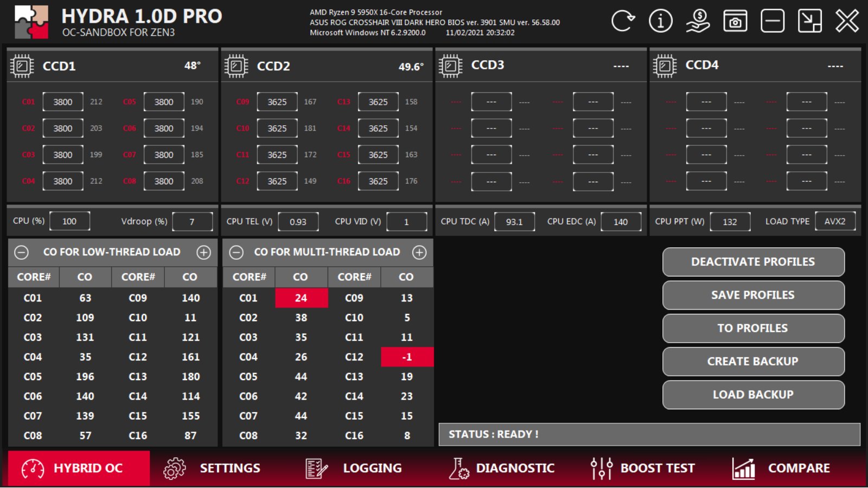The width and height of the screenshot is (868, 488).
Task: Select the C13 frequency field in CCD2
Action: point(378,102)
